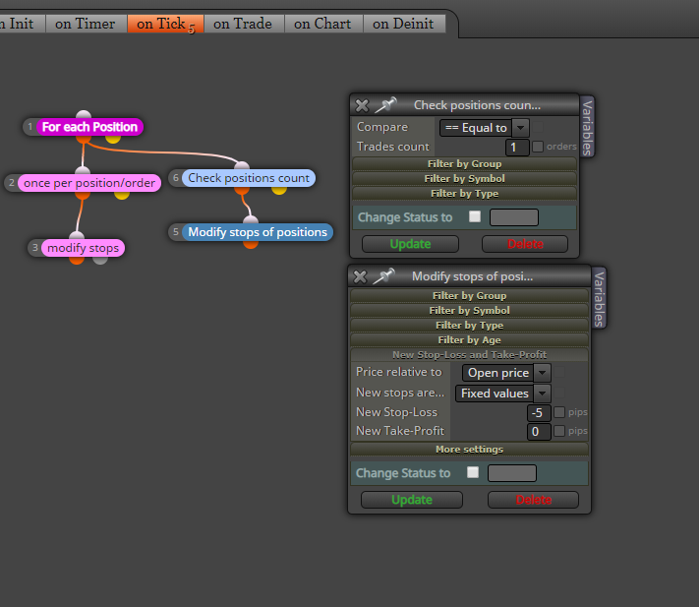Expand Filter by Type in Check positions panel
Screen dimensions: 700x607
pos(464,193)
